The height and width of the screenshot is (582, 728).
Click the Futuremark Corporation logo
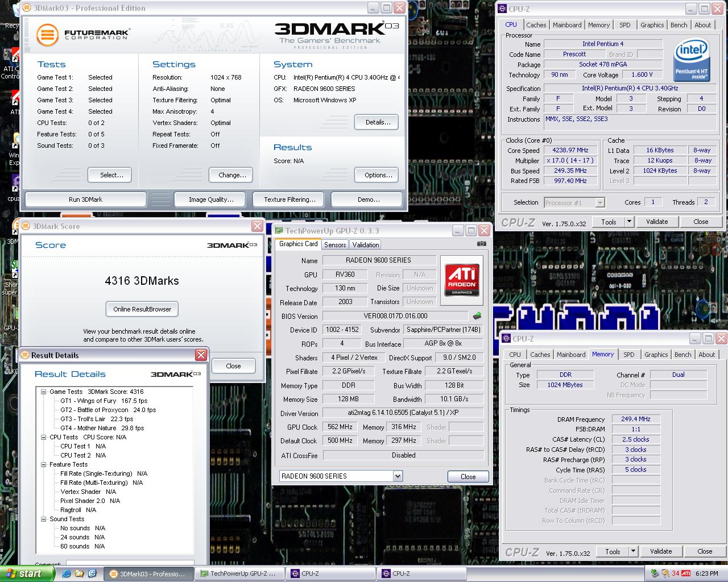82,35
